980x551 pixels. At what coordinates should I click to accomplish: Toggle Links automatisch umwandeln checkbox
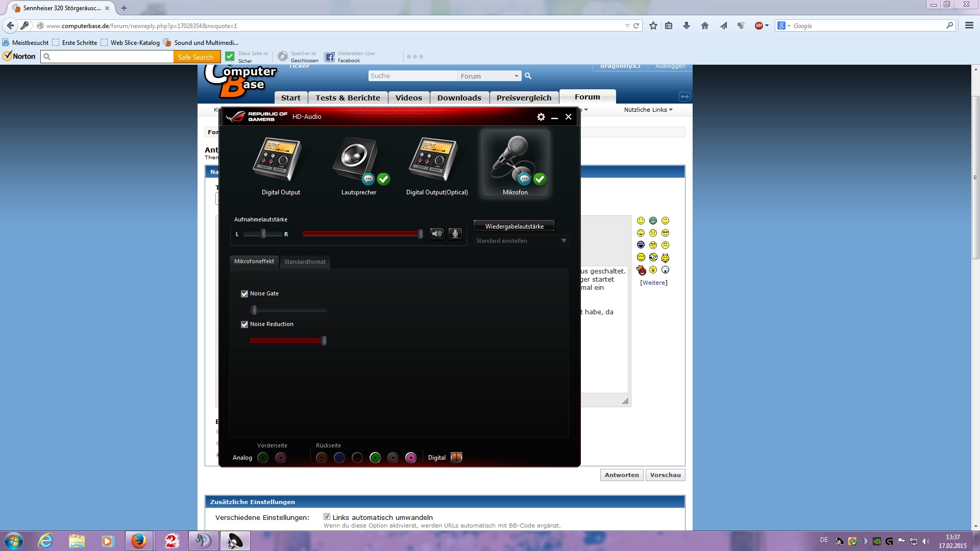[x=327, y=517]
